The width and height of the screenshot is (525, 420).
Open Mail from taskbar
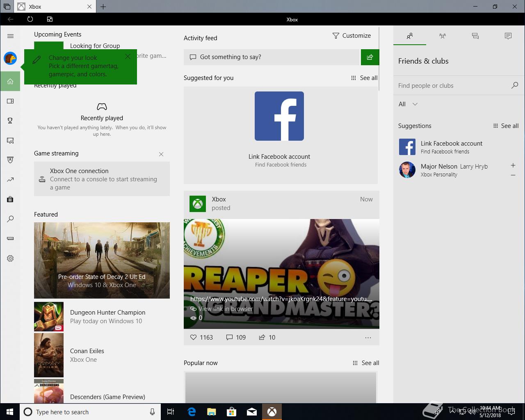pos(252,412)
